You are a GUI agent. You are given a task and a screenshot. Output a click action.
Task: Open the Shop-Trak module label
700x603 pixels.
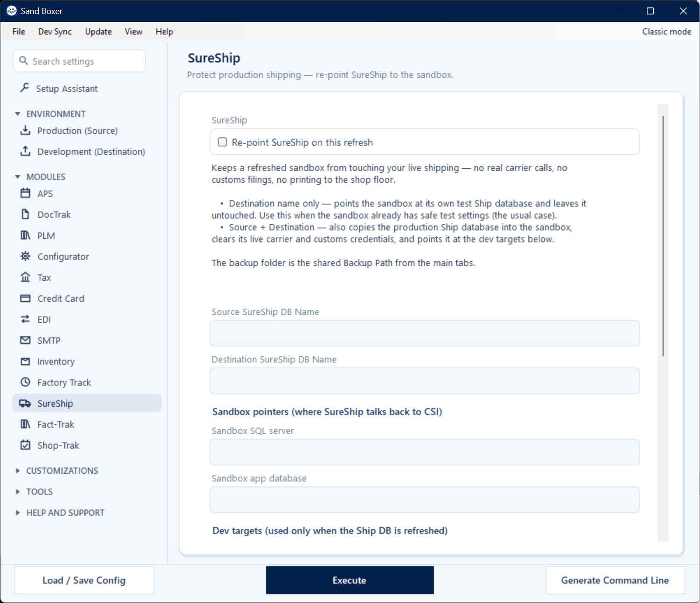point(58,445)
